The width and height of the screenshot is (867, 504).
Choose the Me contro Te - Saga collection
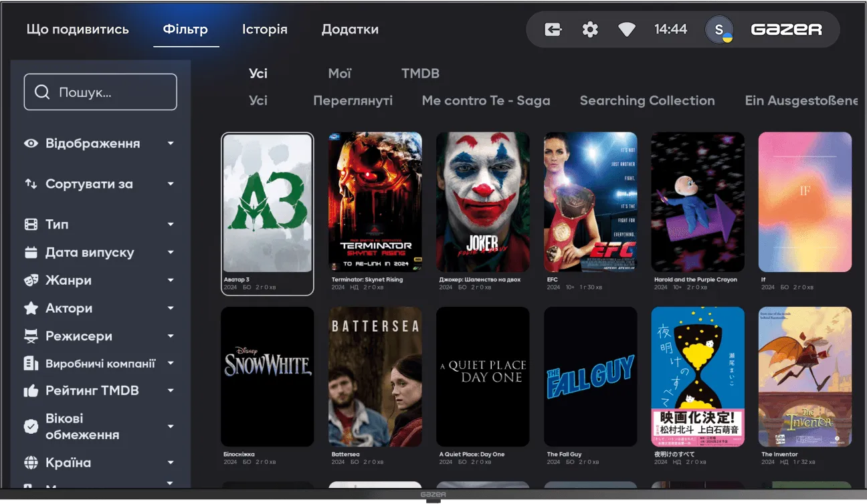point(486,100)
